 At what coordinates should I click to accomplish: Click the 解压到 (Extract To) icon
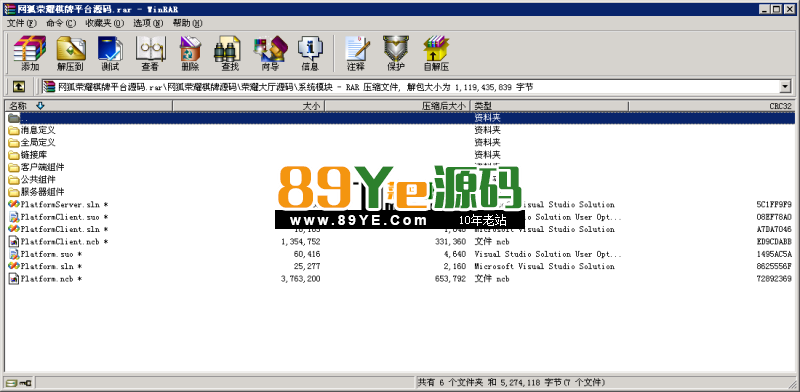[70, 53]
